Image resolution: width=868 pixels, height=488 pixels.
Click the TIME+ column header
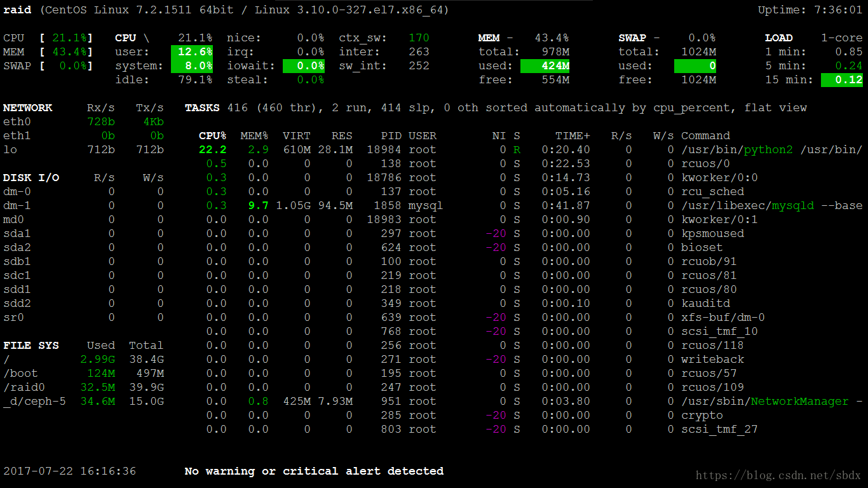[x=573, y=136]
